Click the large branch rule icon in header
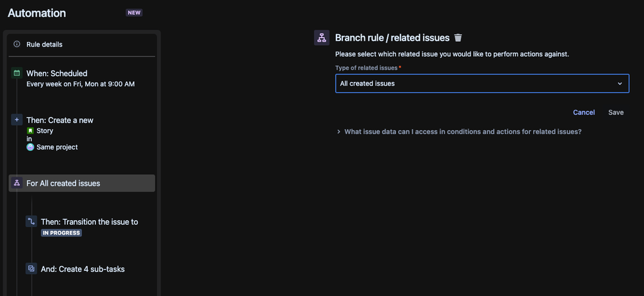 pos(322,38)
